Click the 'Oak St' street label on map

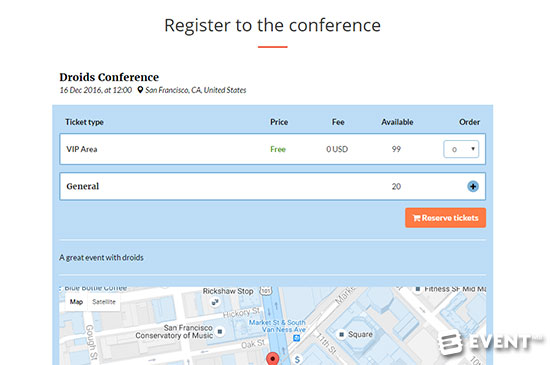coord(253,344)
